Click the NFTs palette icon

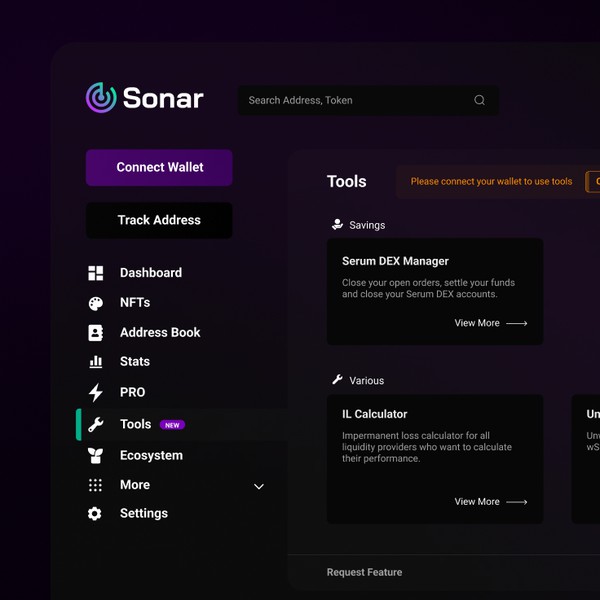click(x=96, y=303)
